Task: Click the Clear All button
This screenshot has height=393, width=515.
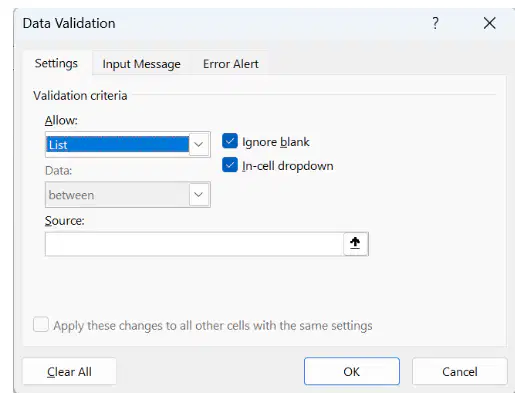Action: (x=69, y=371)
